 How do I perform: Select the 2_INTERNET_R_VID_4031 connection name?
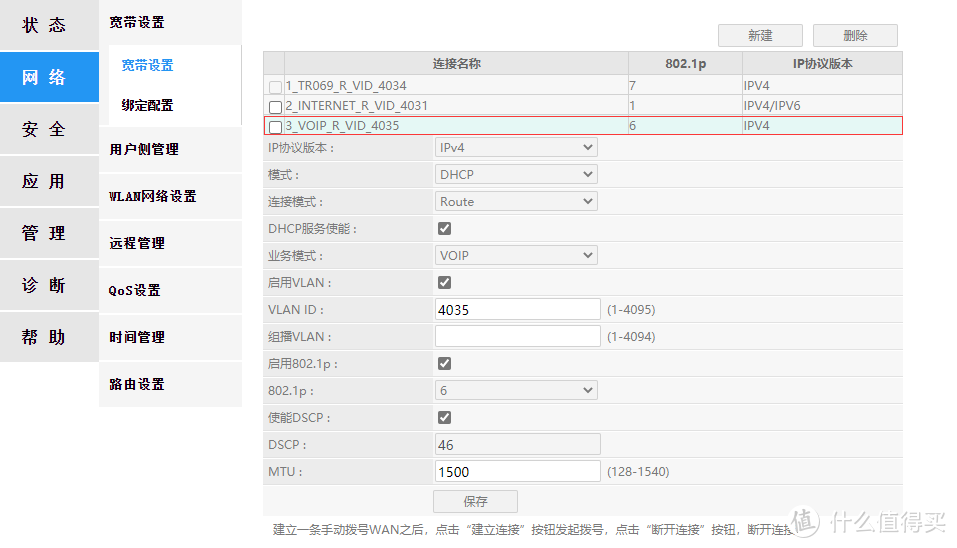356,106
